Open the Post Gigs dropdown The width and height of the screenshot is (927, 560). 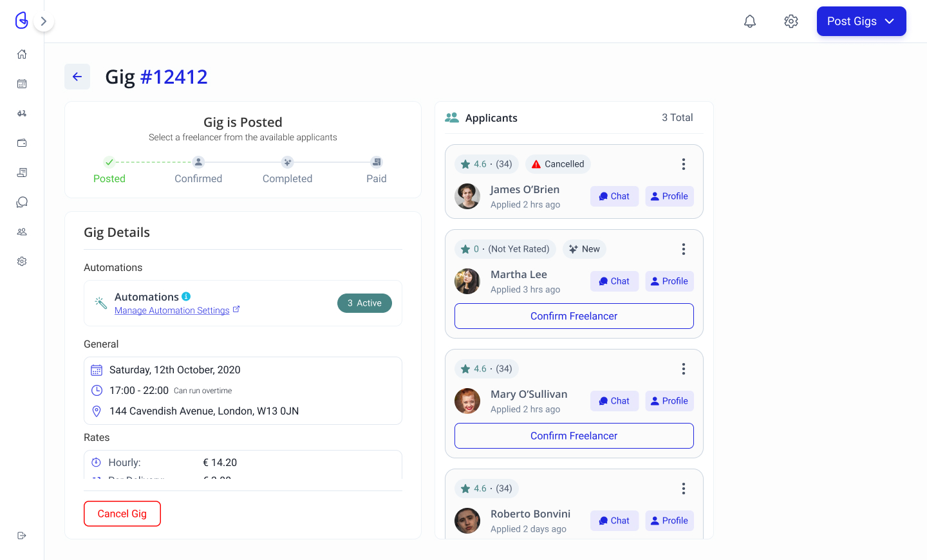click(x=861, y=21)
